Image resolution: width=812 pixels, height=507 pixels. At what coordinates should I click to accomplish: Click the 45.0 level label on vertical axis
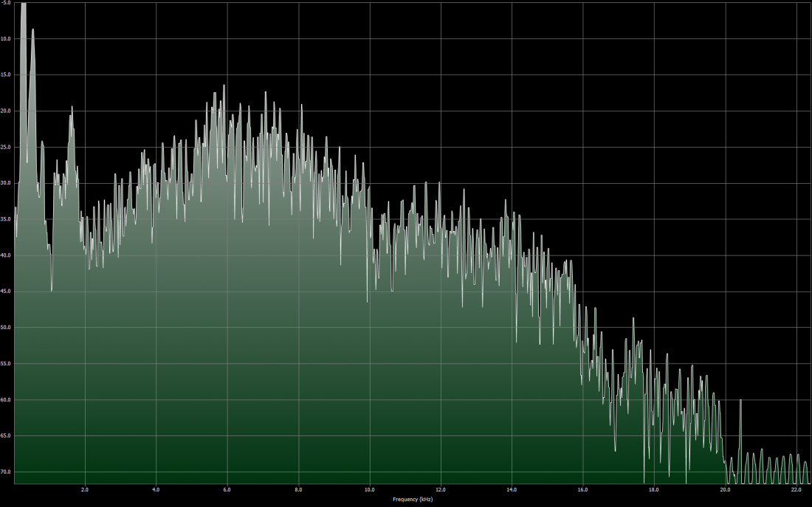tap(6, 291)
